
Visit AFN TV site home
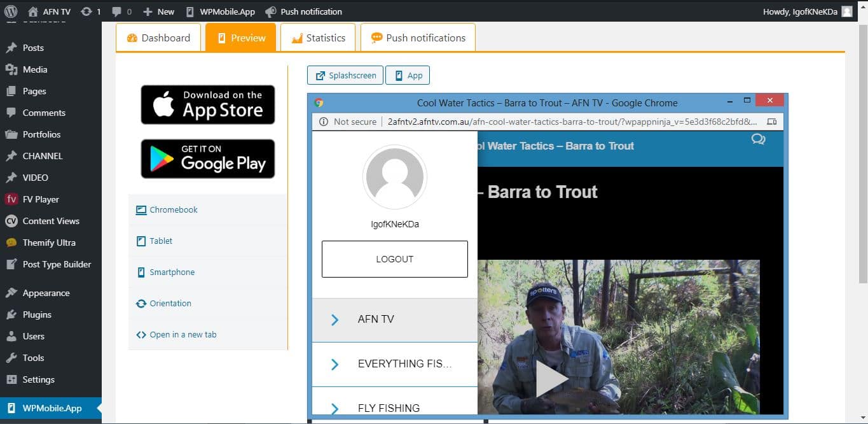(50, 11)
